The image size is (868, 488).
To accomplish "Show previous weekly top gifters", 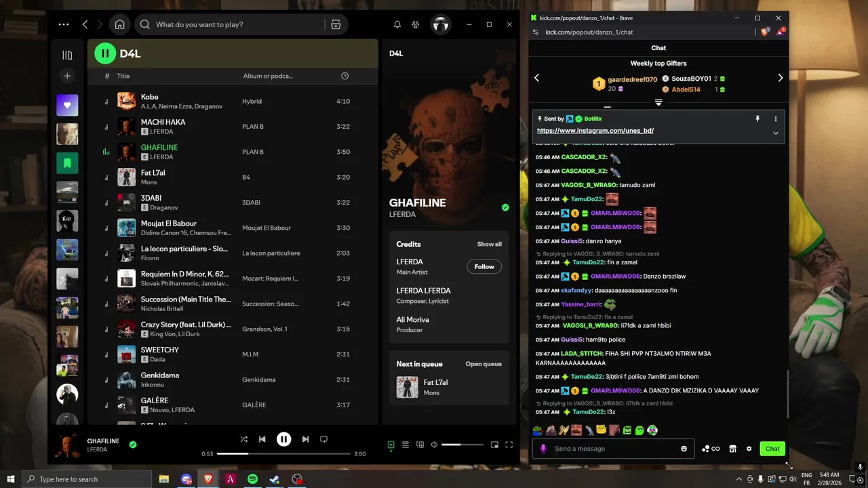I will pos(536,78).
